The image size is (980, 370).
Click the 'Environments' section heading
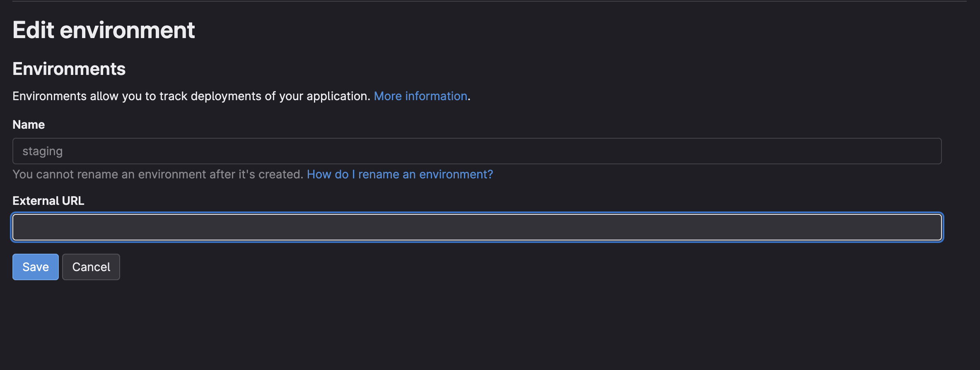point(69,69)
